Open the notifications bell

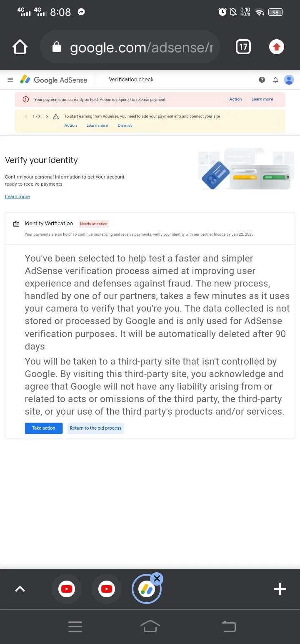(275, 80)
